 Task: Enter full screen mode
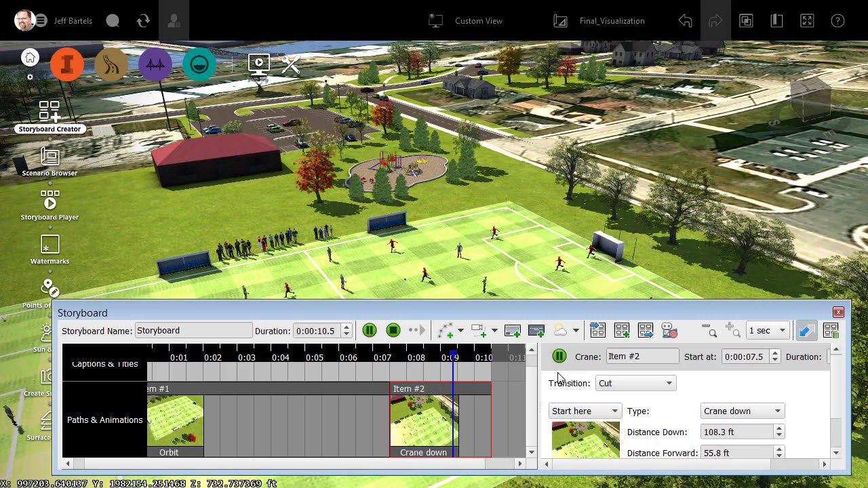point(807,21)
